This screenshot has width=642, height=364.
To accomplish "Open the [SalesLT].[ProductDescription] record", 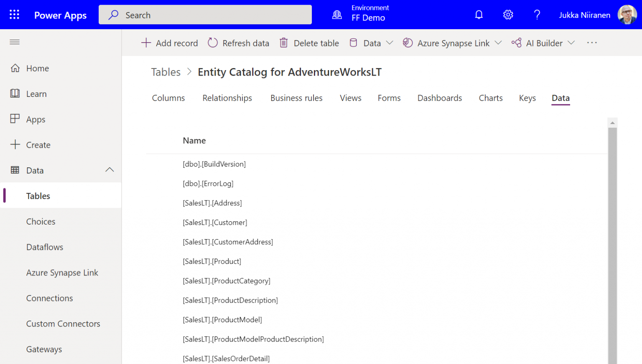I will tap(230, 300).
